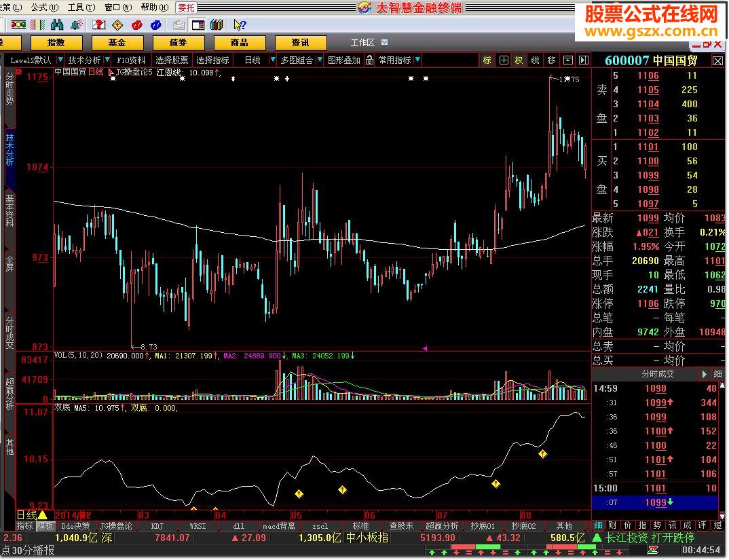Click the grayed clipboard toolbar icon
Viewport: 729px width, 560px height.
pos(179,24)
